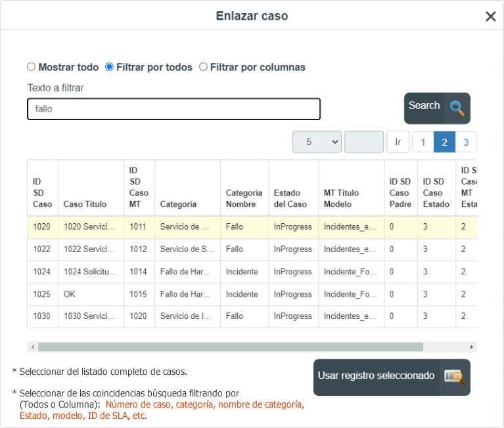The width and height of the screenshot is (504, 428).
Task: Click the horizontal scrollbar thumb
Action: [x=231, y=347]
